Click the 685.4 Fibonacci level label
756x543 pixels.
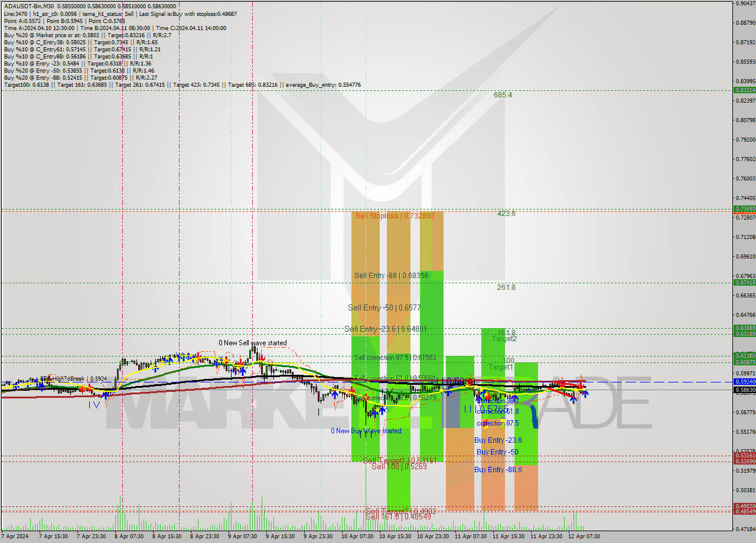(503, 95)
